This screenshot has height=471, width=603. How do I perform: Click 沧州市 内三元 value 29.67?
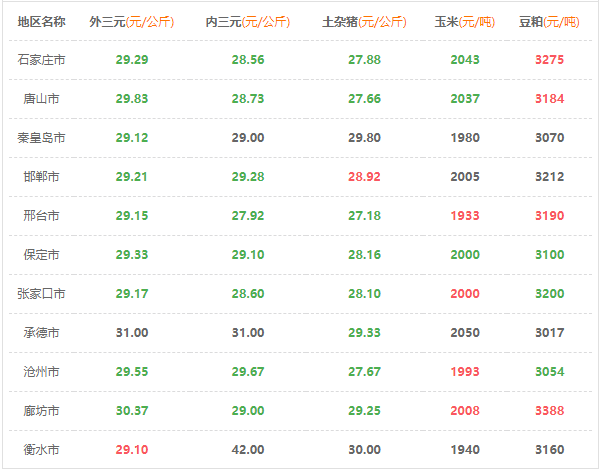point(248,372)
